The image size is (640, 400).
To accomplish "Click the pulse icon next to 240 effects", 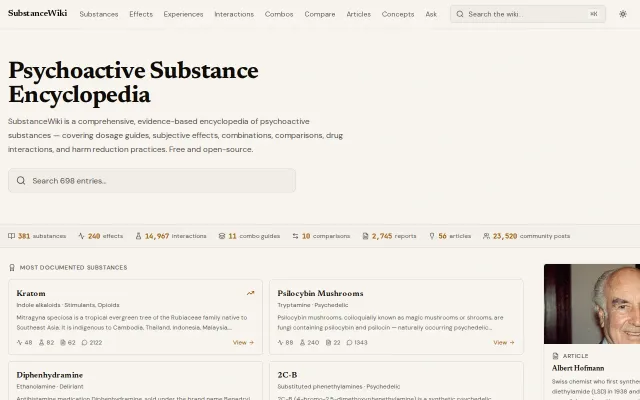I will tap(81, 236).
